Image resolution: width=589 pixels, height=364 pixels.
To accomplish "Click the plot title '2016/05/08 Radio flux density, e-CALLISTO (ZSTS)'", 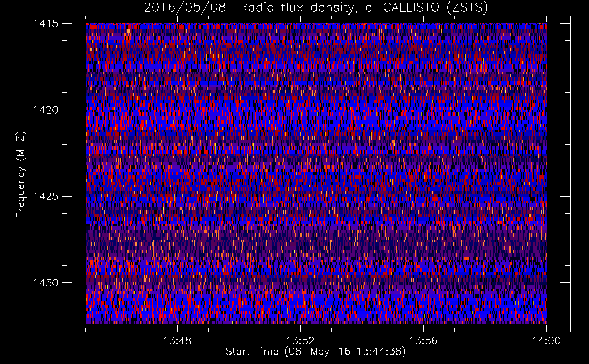I will (316, 8).
